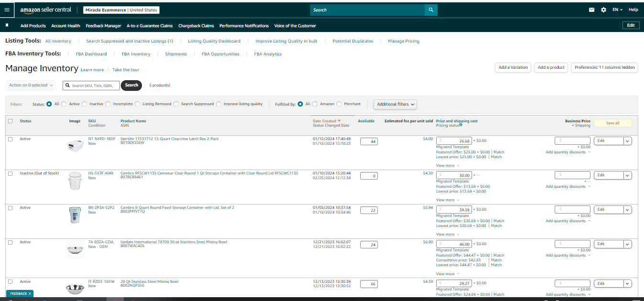Open the hamburger navigation menu
Viewport: 644px width, 301px height.
click(x=7, y=10)
